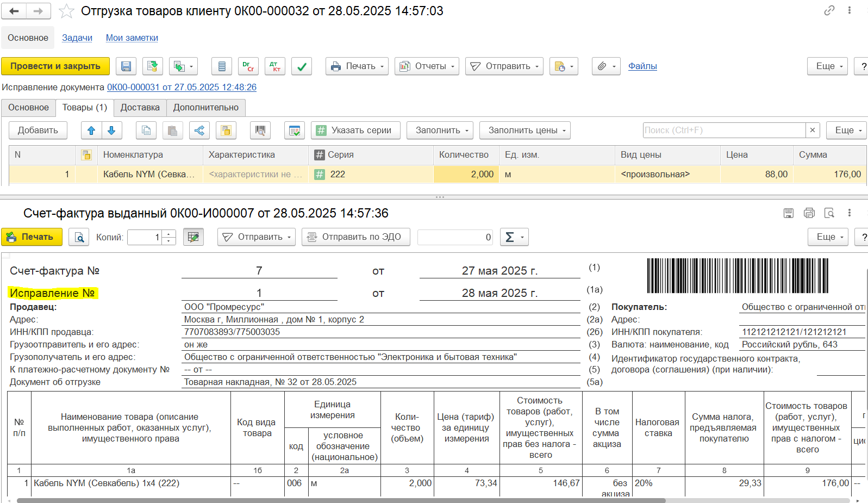
Task: Open linked document 0К00-000031
Action: click(182, 88)
